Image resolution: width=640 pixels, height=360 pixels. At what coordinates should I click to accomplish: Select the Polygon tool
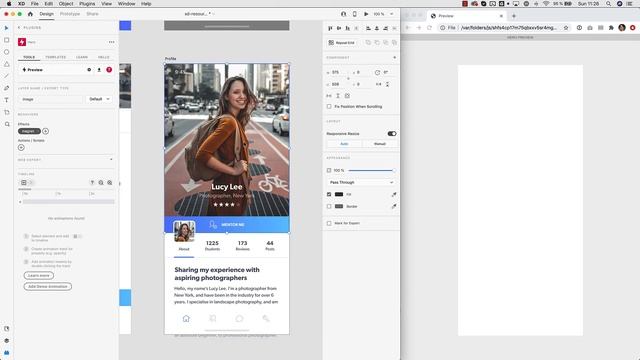(x=7, y=64)
